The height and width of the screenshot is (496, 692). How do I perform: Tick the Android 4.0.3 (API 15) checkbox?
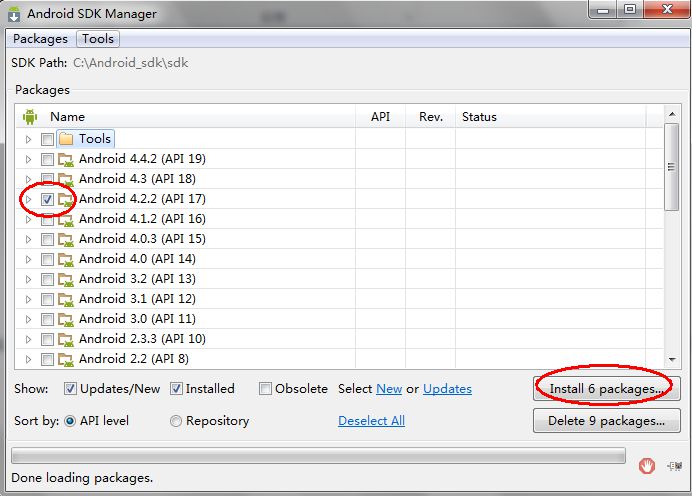coord(47,240)
